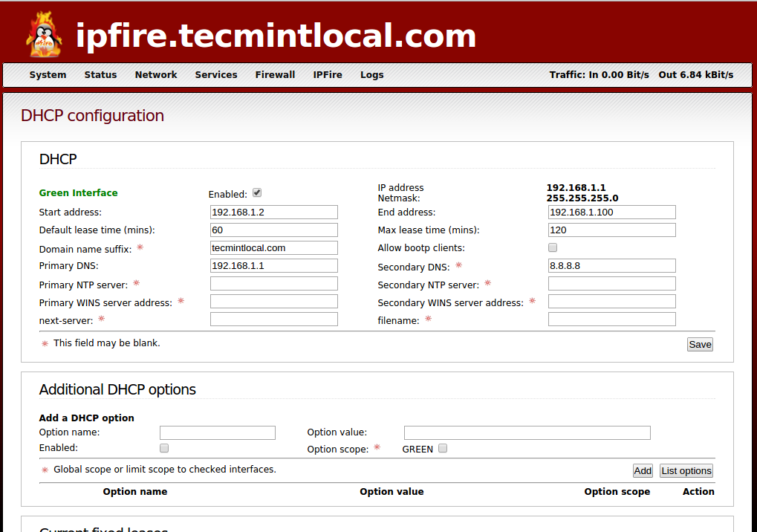Open the Services menu
Image resolution: width=757 pixels, height=532 pixels.
click(215, 75)
